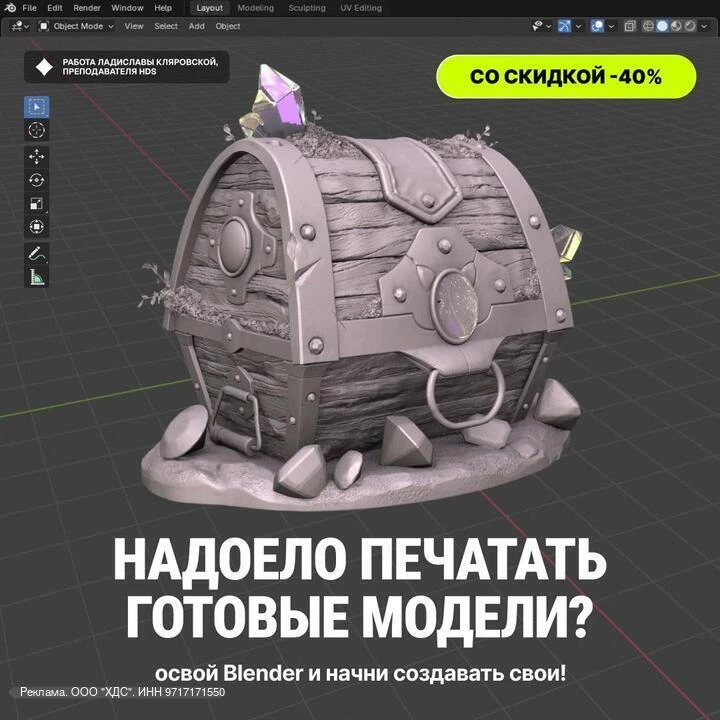The image size is (720, 720).
Task: Choose the Move tool
Action: click(x=36, y=157)
